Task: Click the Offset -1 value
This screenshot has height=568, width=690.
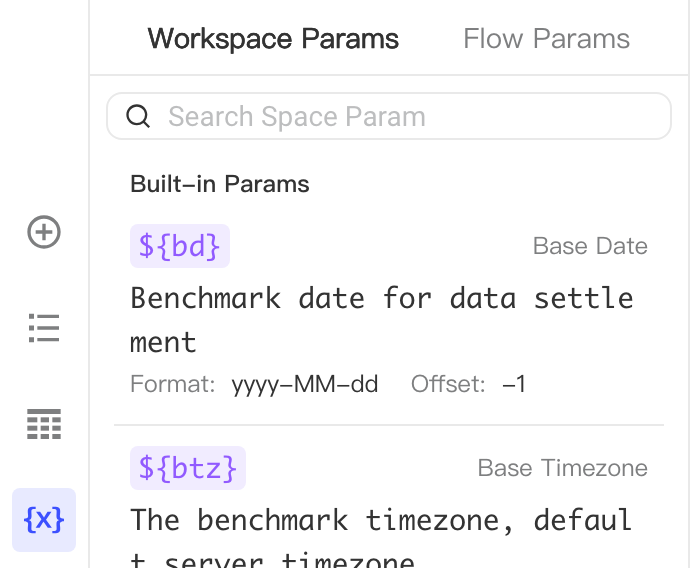Action: (514, 384)
